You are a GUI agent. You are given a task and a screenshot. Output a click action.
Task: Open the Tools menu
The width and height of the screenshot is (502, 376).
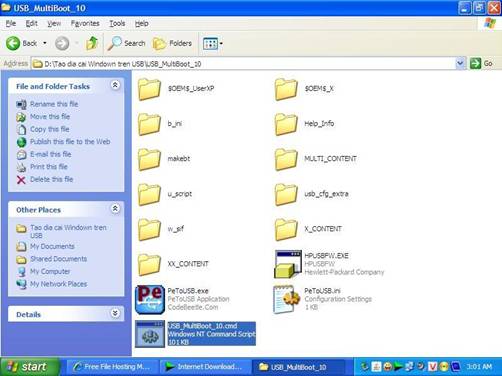click(117, 24)
